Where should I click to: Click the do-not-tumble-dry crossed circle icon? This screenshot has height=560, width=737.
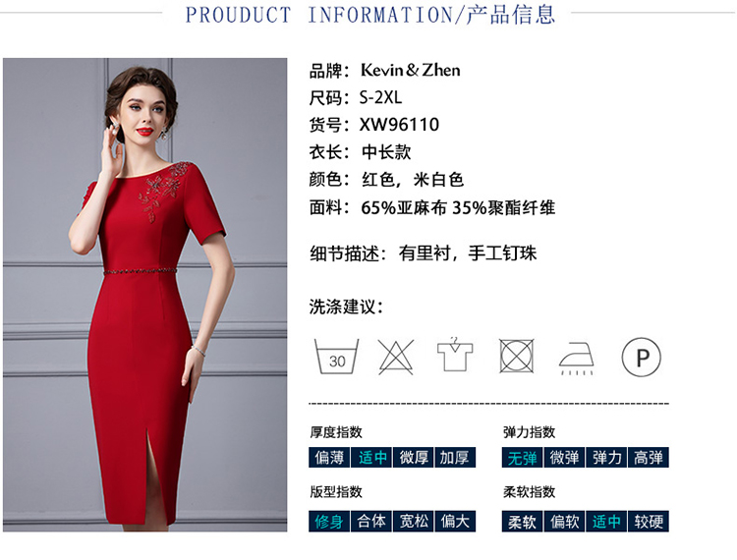[516, 356]
